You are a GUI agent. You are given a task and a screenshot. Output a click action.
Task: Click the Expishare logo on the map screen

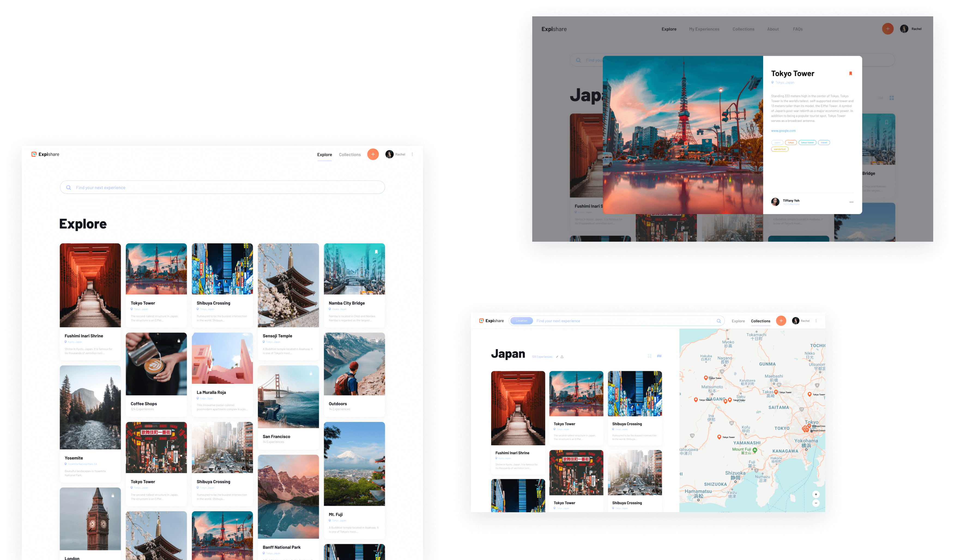491,321
